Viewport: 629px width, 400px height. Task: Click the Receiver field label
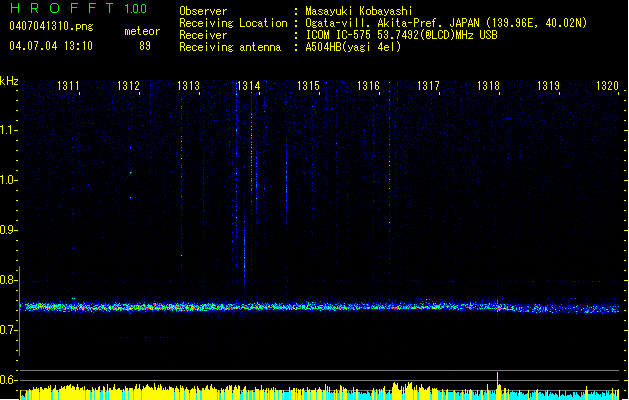pos(203,35)
